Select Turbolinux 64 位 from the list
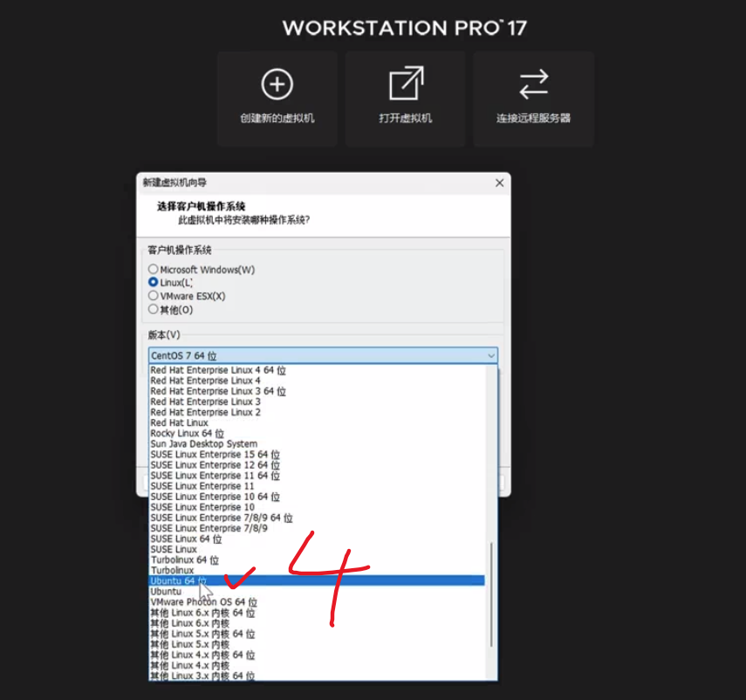The width and height of the screenshot is (746, 700). pyautogui.click(x=184, y=560)
